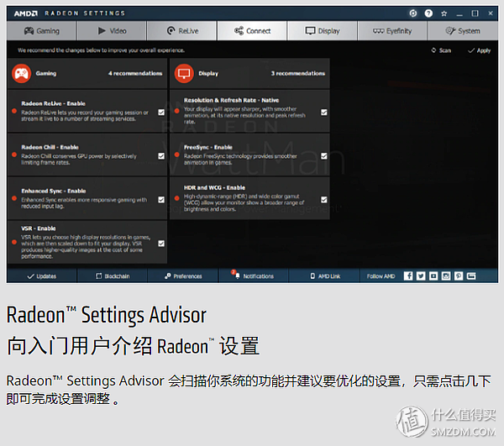Click the help question mark icon
The height and width of the screenshot is (446, 504).
click(428, 13)
